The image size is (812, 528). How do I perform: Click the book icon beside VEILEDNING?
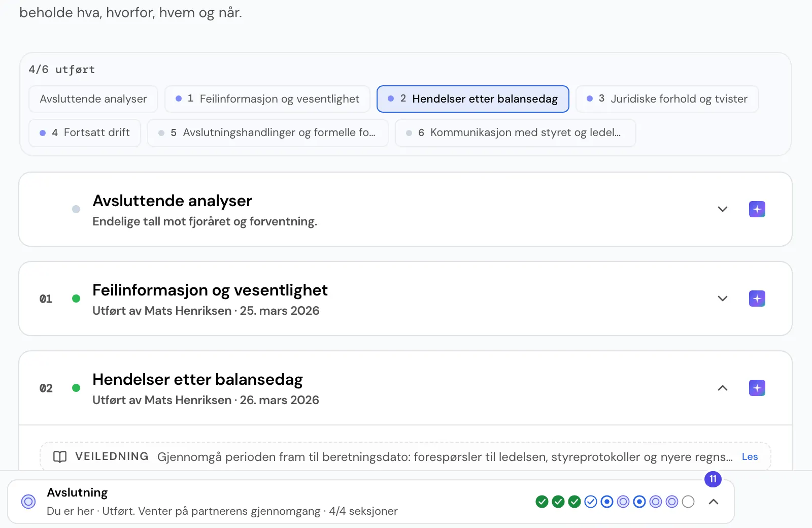[x=60, y=457]
